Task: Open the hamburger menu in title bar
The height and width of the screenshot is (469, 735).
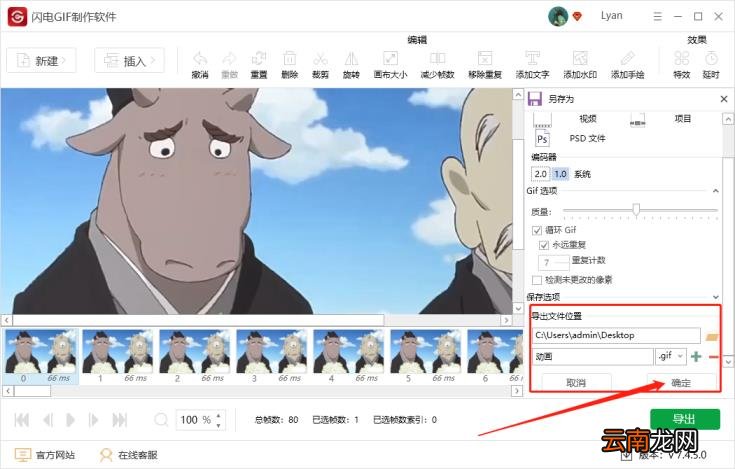Action: pyautogui.click(x=658, y=17)
